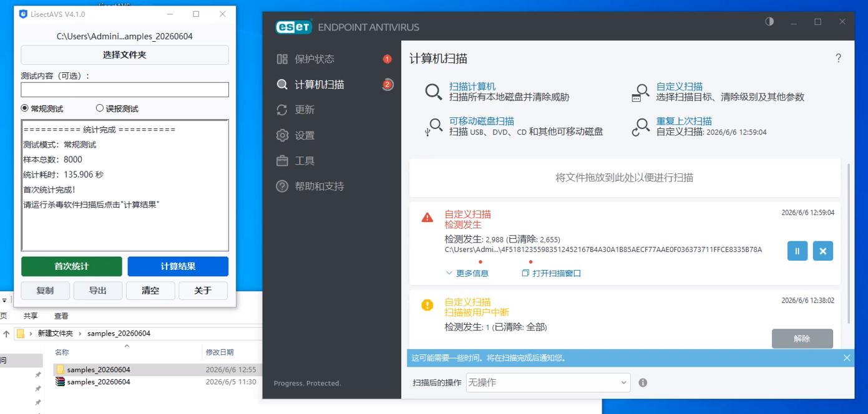Click the 测试内容 input field
The width and height of the screenshot is (868, 414).
125,90
